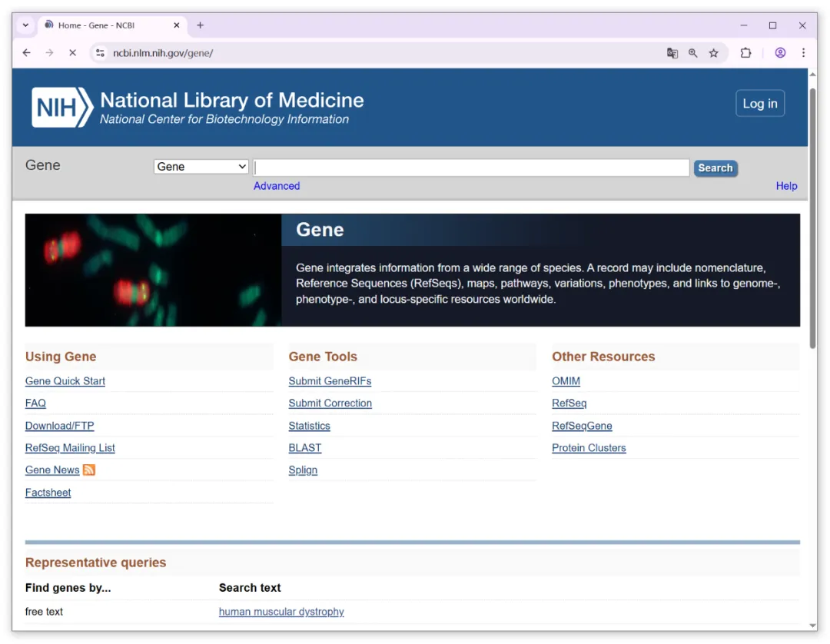Click the 'Representative queries' heading
Screen dimensions: 830x644
(x=95, y=563)
